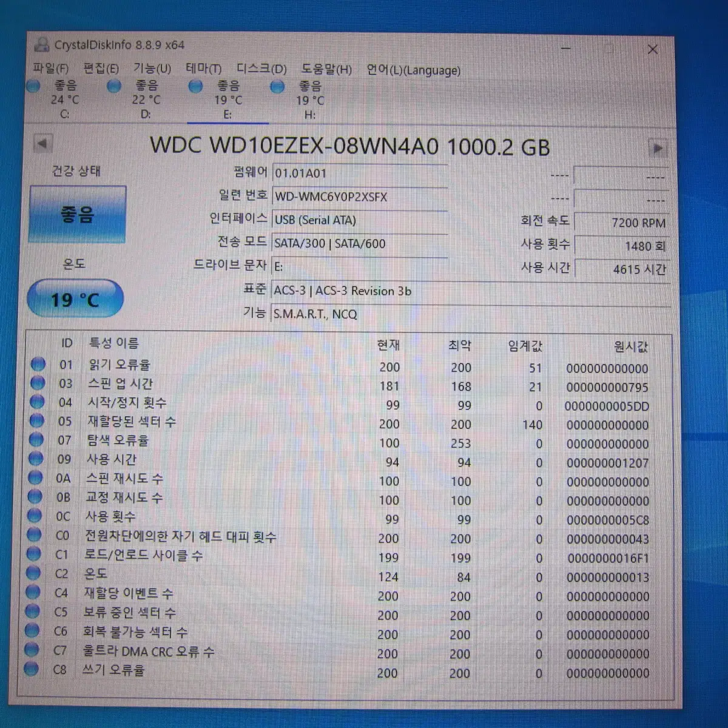Click status dot for C5 보류 중인 섹터 수

point(32,612)
